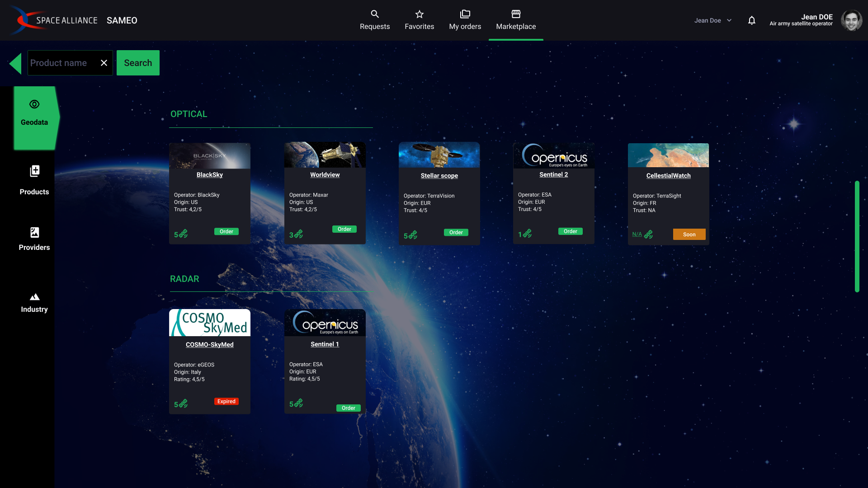The width and height of the screenshot is (868, 488).
Task: Open the Industry sidebar label
Action: [x=34, y=310]
